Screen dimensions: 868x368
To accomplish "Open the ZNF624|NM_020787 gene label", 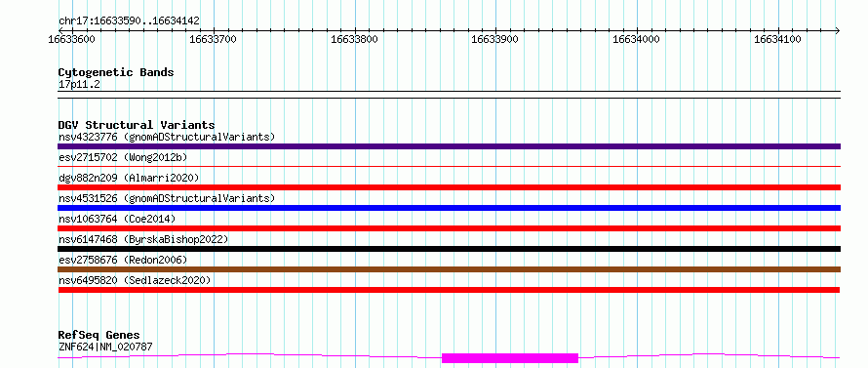I will (105, 347).
